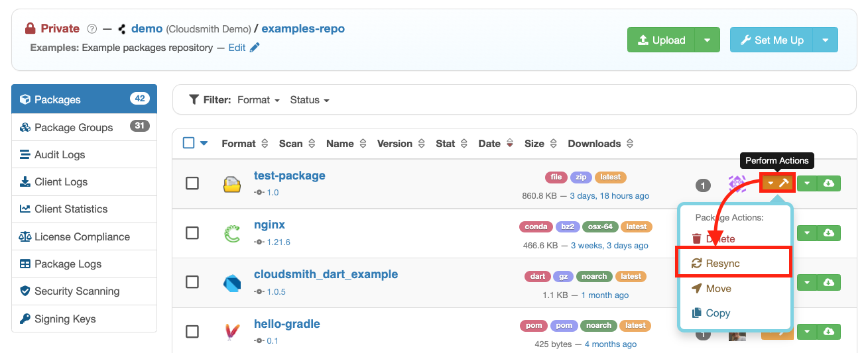Open cloudsmith_dart_example package link

(x=326, y=274)
